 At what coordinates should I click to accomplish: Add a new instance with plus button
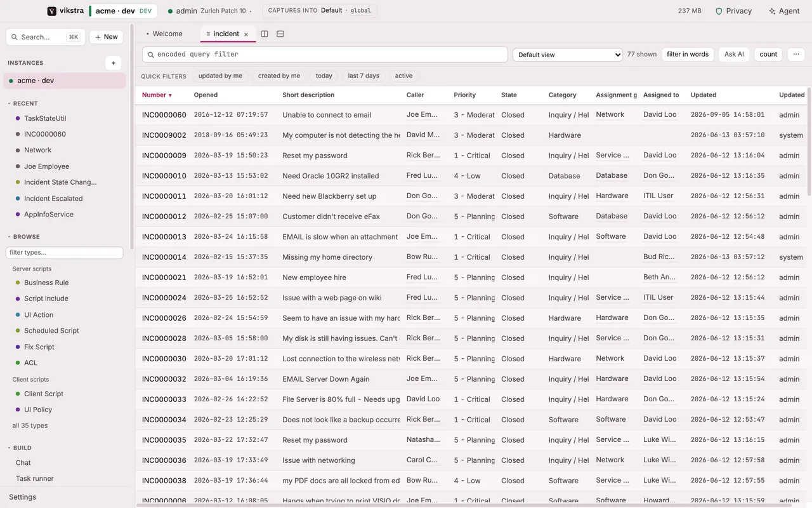(x=114, y=63)
